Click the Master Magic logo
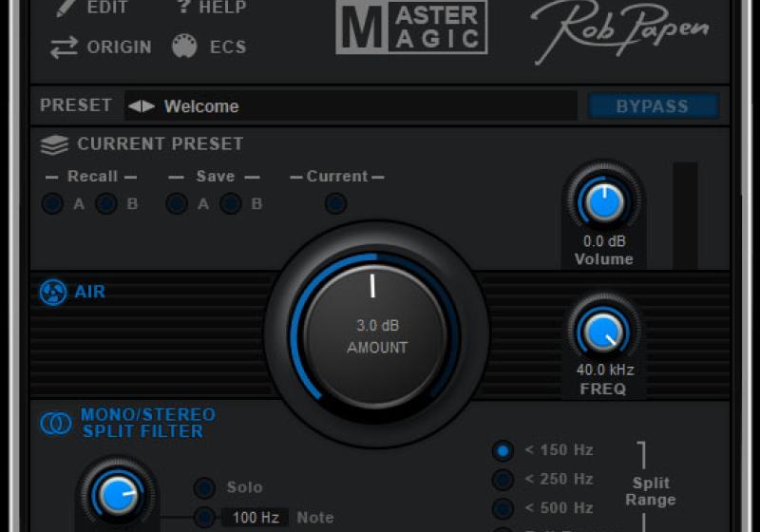Viewport: 760px width, 532px height. (411, 28)
